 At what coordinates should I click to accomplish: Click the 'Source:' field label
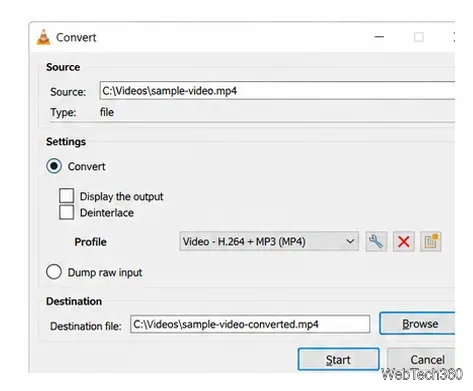point(68,92)
